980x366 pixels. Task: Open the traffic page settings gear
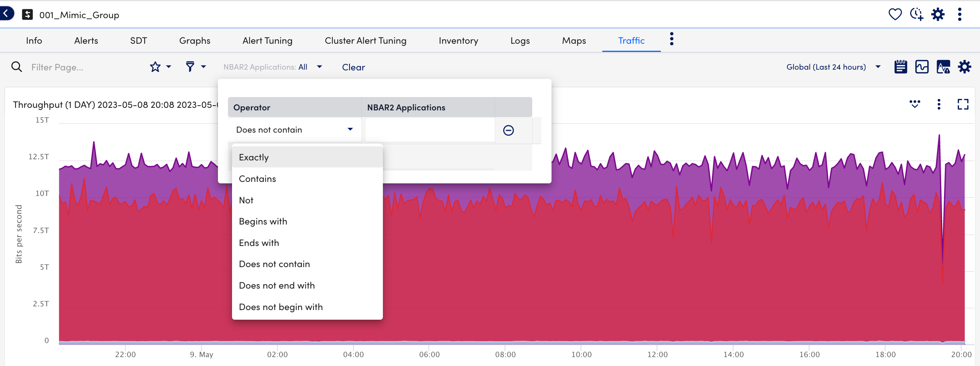[964, 67]
